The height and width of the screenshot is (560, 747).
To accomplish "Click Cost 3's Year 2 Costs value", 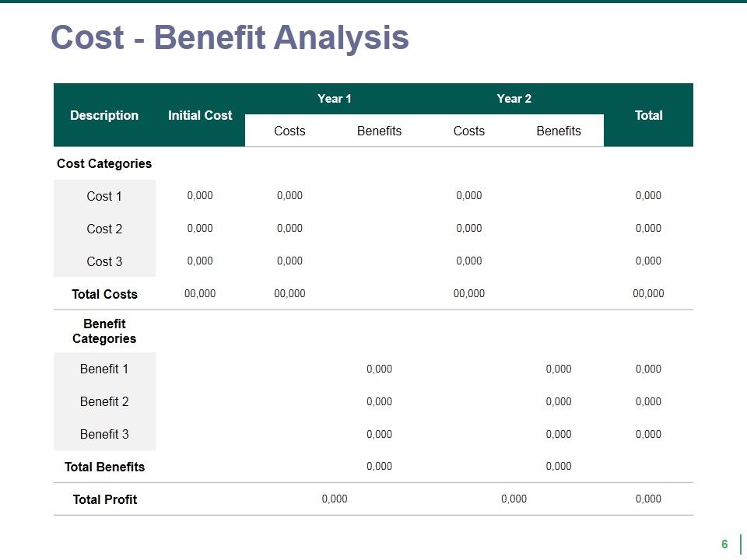I will click(x=468, y=261).
